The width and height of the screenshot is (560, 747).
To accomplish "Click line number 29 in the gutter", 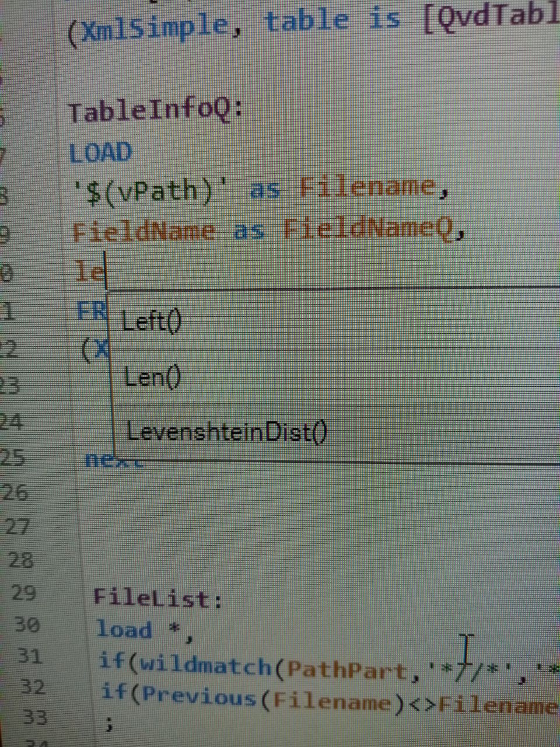I will [x=24, y=593].
